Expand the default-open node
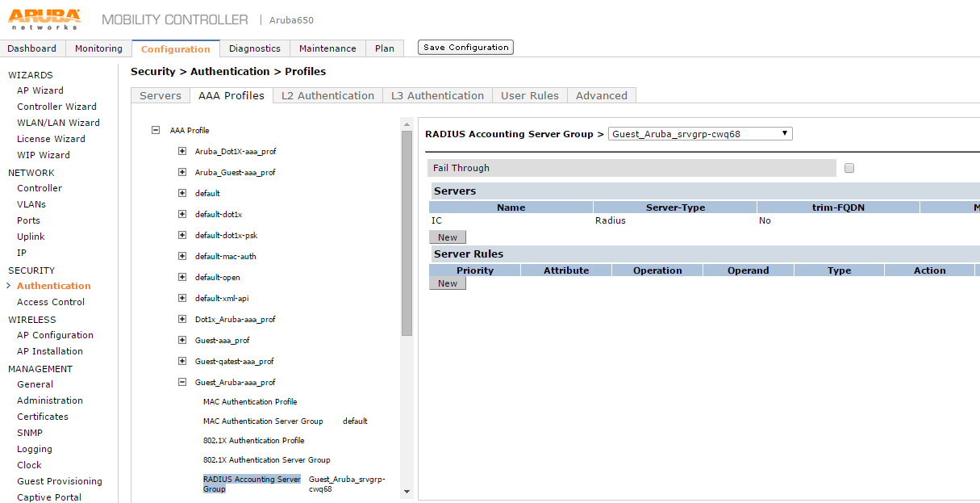This screenshot has width=980, height=503. [x=182, y=277]
